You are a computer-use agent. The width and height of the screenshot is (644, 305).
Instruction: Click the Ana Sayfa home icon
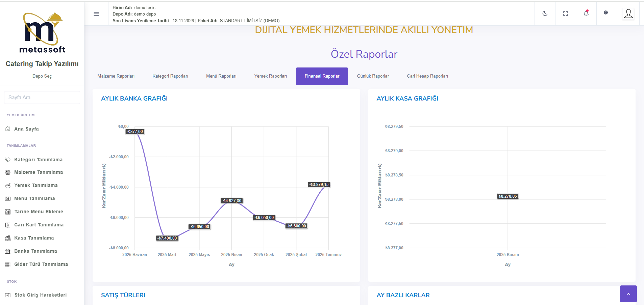tap(8, 129)
